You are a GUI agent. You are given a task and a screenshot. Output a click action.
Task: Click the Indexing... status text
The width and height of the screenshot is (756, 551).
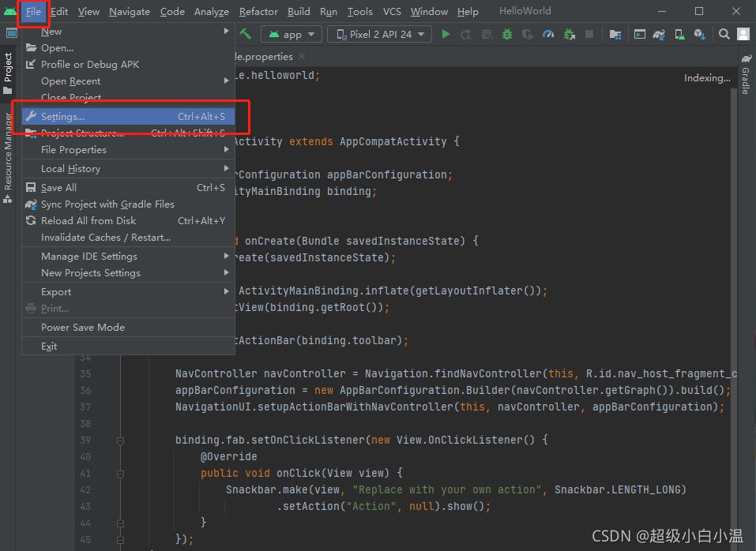(707, 78)
